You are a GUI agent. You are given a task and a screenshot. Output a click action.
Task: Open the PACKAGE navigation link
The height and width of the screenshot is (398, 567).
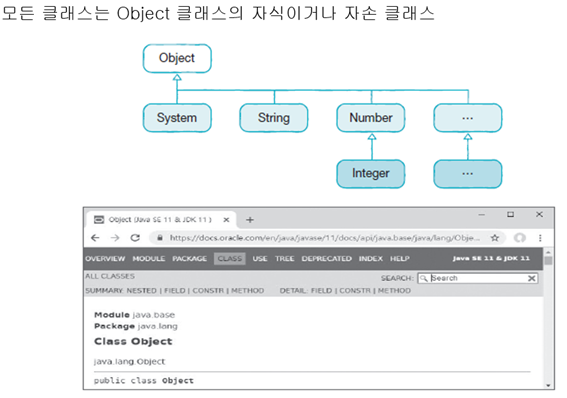(x=189, y=258)
